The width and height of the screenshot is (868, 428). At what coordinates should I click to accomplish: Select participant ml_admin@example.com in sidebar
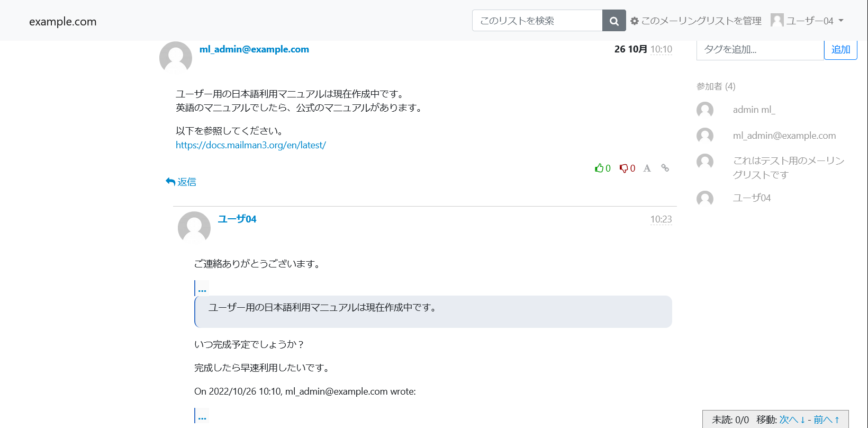click(x=784, y=136)
